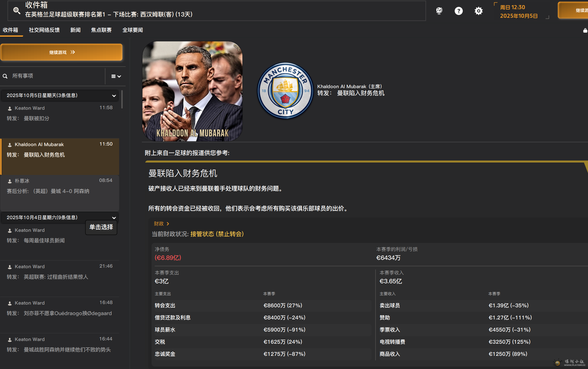
Task: Click the 借贷还款及利息 expense row
Action: 263,318
